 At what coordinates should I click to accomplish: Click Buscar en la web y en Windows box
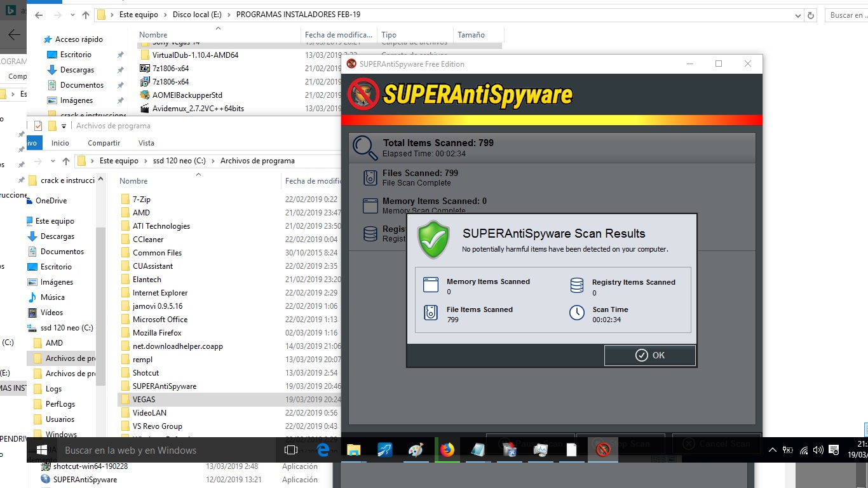(x=165, y=450)
